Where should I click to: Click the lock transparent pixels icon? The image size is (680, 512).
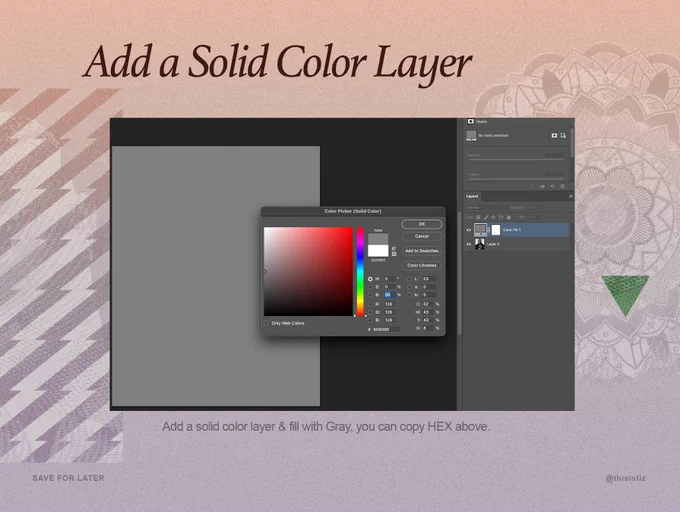click(x=478, y=217)
